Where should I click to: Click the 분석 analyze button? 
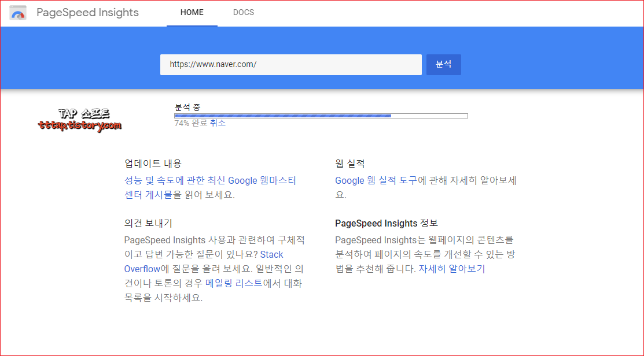[444, 65]
